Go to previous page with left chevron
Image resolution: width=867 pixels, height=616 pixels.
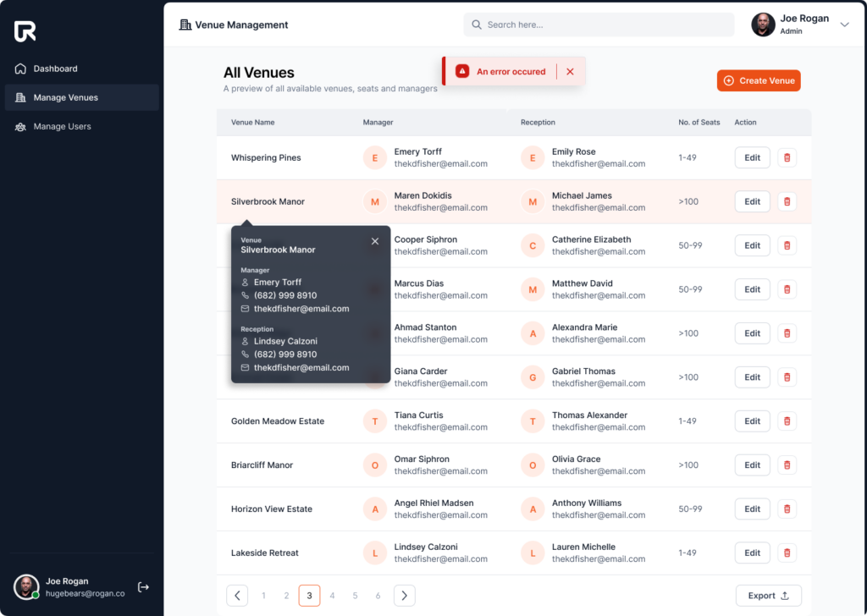click(x=237, y=596)
